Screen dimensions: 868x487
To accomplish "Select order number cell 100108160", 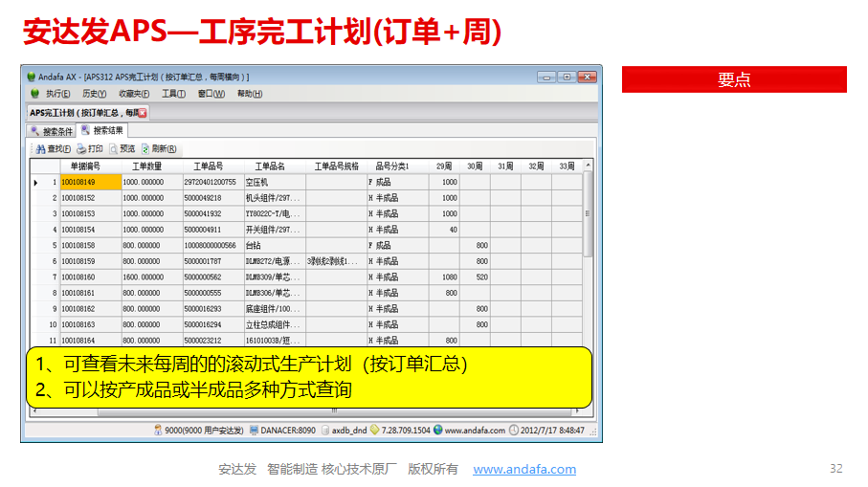I will click(91, 277).
